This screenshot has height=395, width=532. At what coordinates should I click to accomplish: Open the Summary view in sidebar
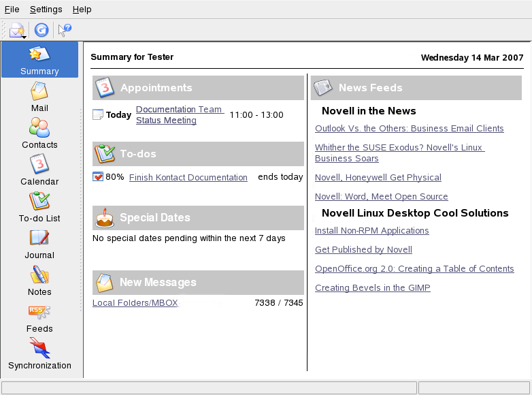(39, 60)
